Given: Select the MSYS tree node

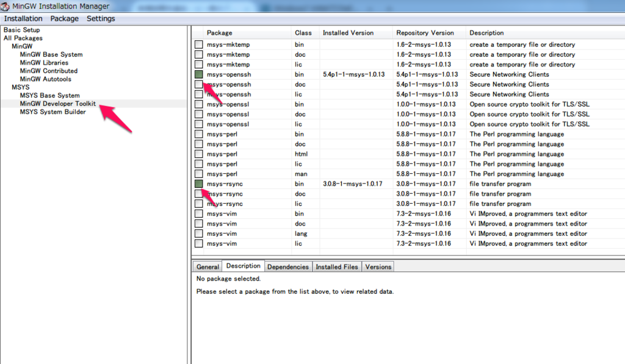Looking at the screenshot, I should (x=21, y=87).
